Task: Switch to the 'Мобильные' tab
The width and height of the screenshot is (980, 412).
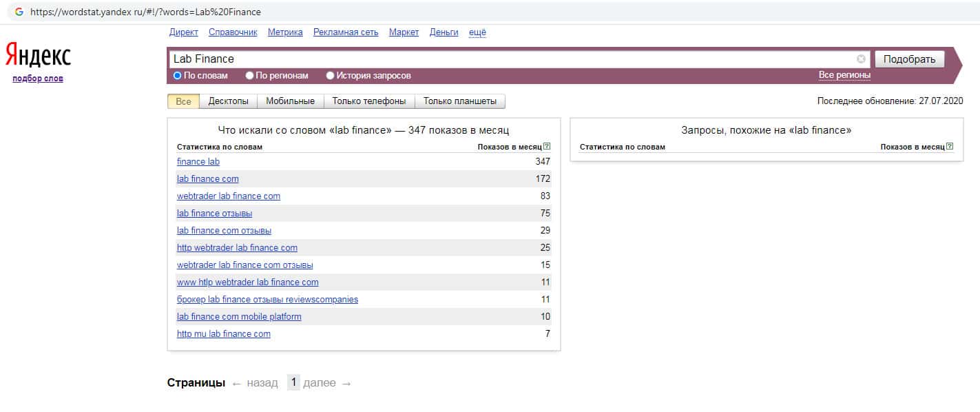Action: 290,101
